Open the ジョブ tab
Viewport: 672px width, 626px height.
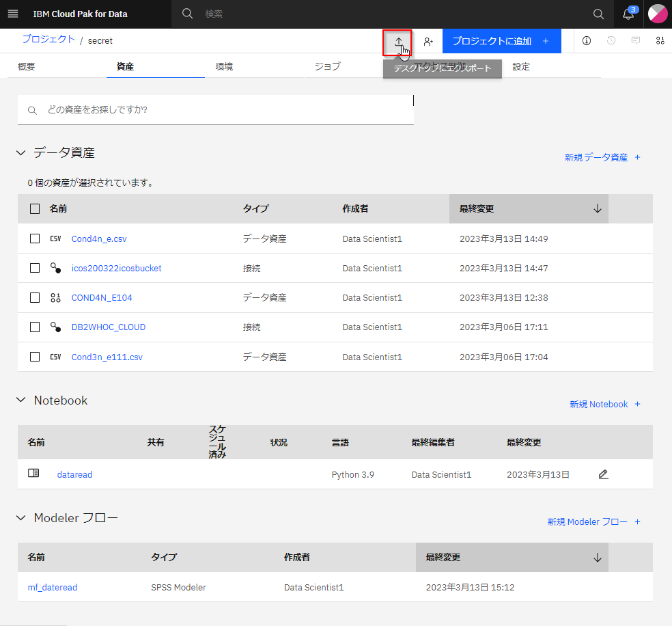327,66
